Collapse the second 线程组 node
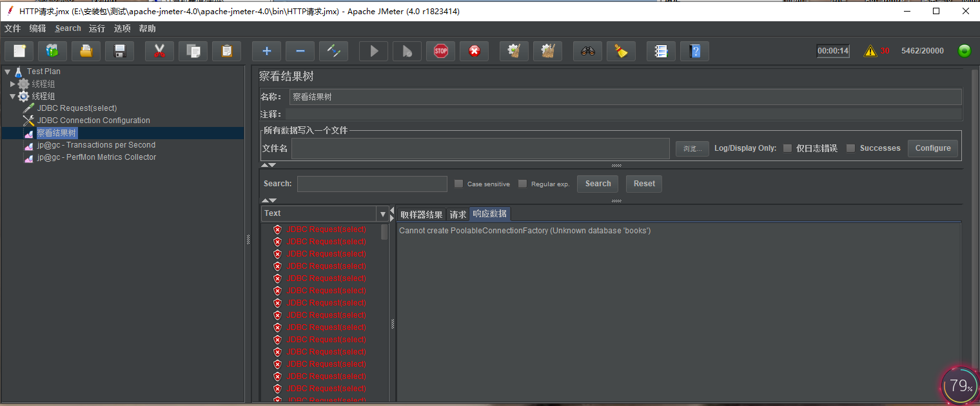Screen dimensions: 980x406 tap(12, 96)
